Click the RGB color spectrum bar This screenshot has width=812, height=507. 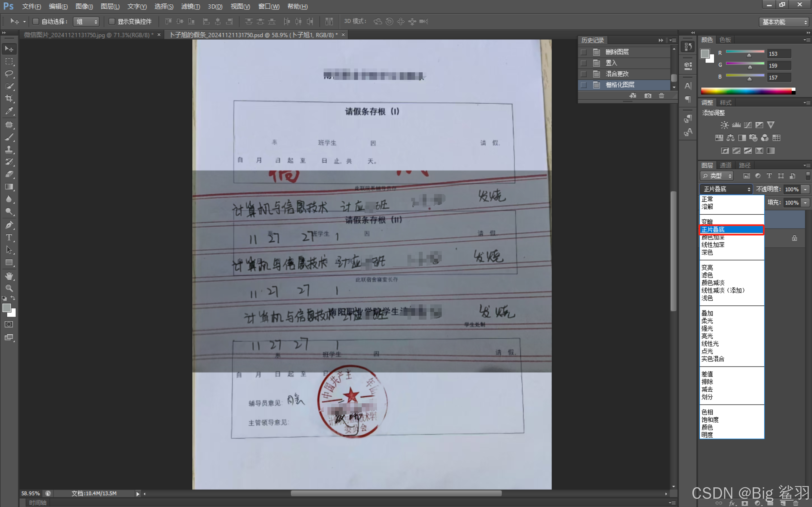pos(746,91)
